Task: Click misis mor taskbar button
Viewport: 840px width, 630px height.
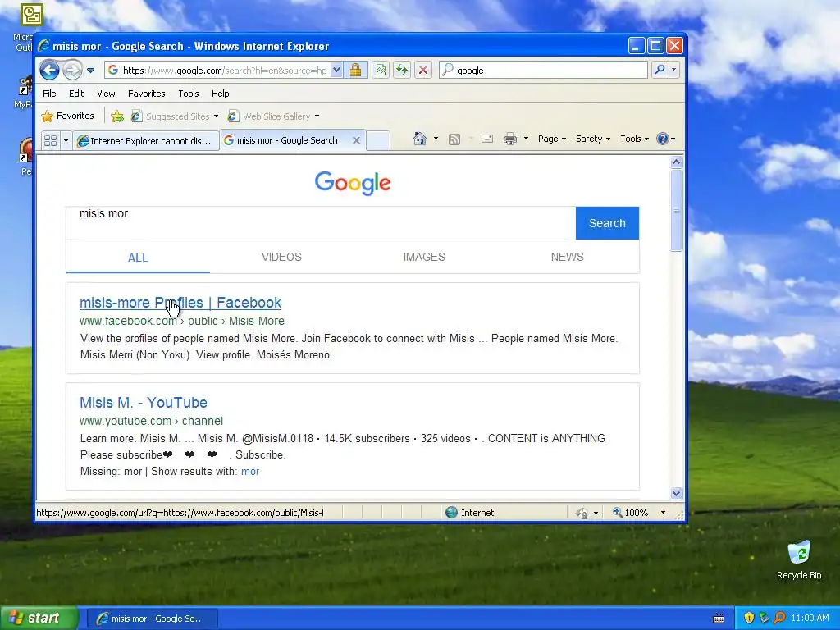Action: click(152, 619)
